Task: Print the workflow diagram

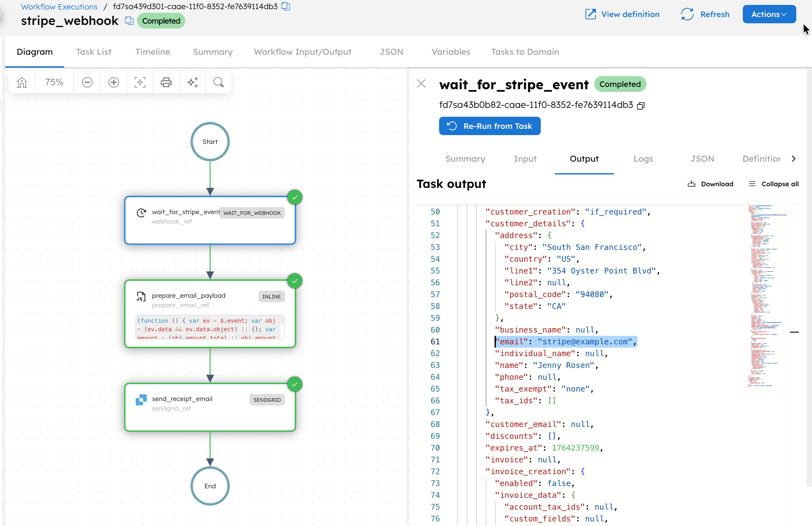Action: pos(166,82)
